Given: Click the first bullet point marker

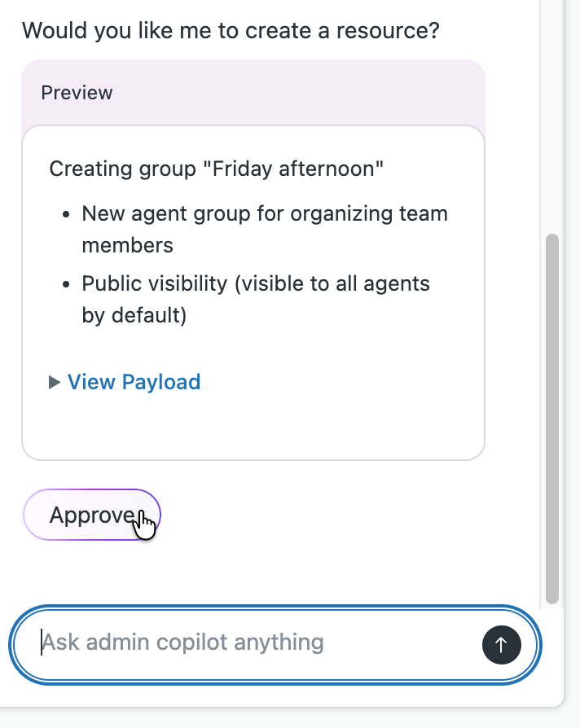Looking at the screenshot, I should [68, 216].
